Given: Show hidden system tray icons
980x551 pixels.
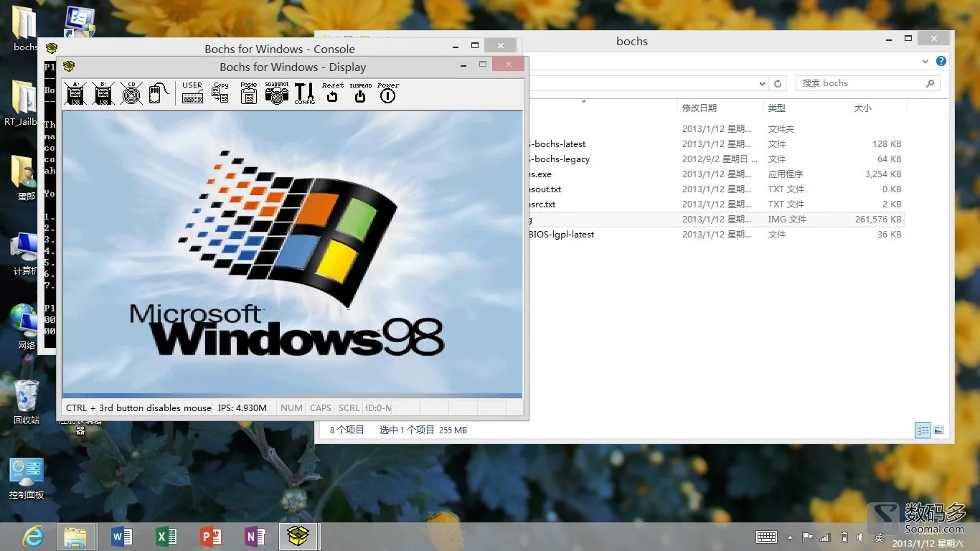Looking at the screenshot, I should click(791, 537).
